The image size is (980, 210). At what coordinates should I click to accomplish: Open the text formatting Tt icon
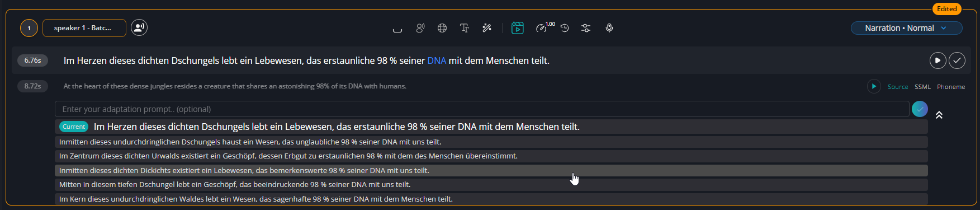[465, 28]
